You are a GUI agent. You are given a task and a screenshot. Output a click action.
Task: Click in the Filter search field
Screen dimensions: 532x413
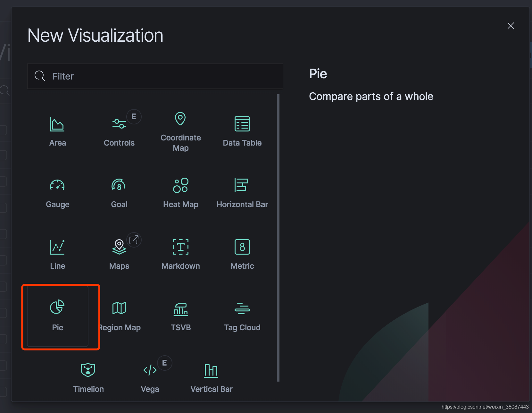[x=160, y=76]
